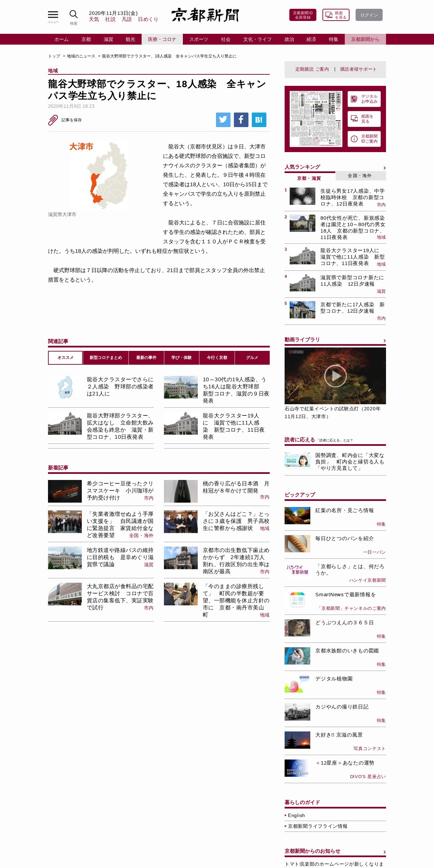Select 医療・コロナ navigation item
This screenshot has height=868, width=434.
point(162,39)
